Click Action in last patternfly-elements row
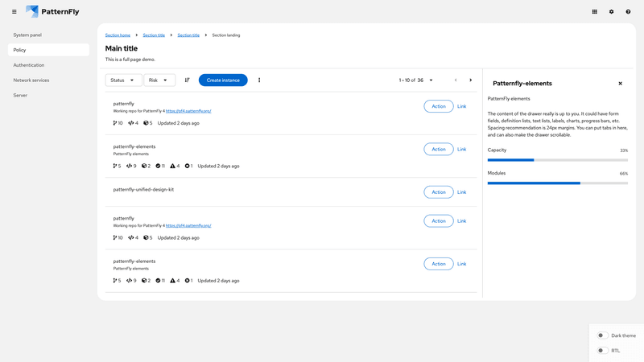 pos(439,264)
